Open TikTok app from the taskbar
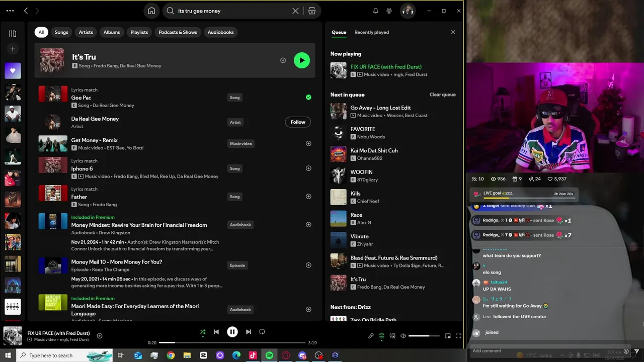 click(x=253, y=355)
